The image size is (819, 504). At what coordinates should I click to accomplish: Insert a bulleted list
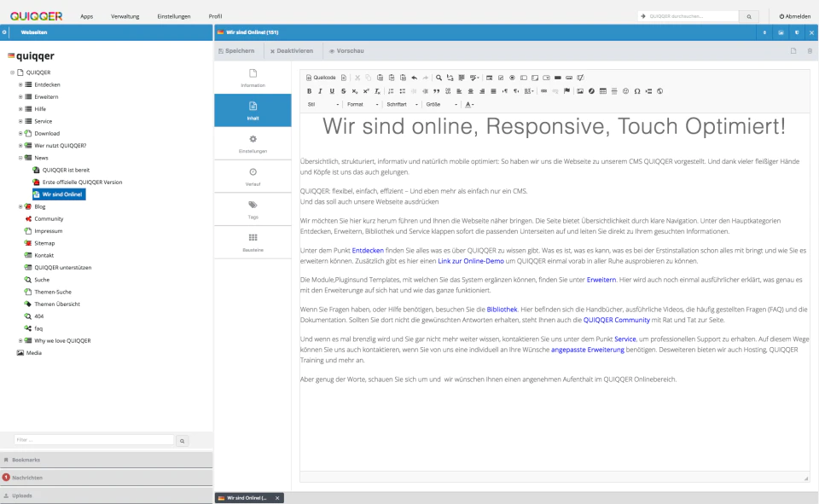pos(402,91)
